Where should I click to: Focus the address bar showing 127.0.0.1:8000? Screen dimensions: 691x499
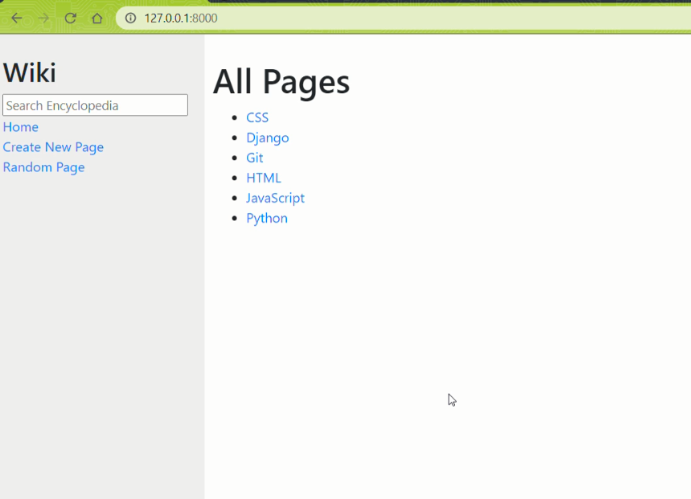point(405,18)
